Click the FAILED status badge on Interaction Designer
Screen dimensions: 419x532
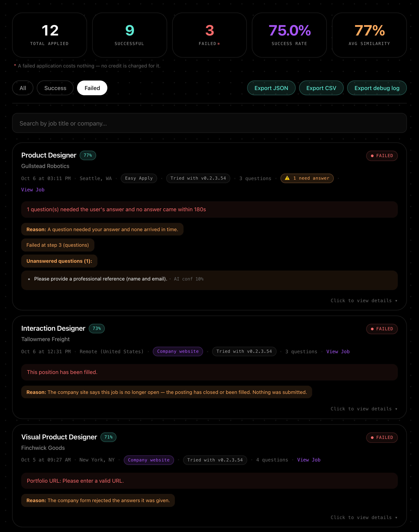click(382, 329)
